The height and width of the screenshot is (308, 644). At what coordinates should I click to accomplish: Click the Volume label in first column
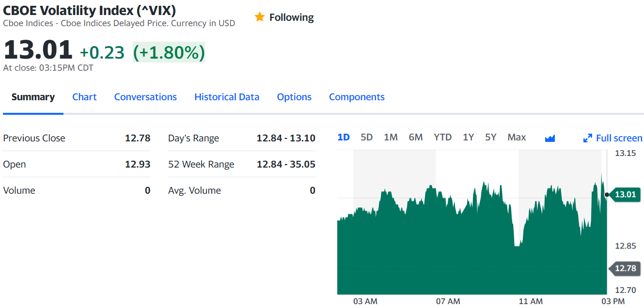click(19, 190)
